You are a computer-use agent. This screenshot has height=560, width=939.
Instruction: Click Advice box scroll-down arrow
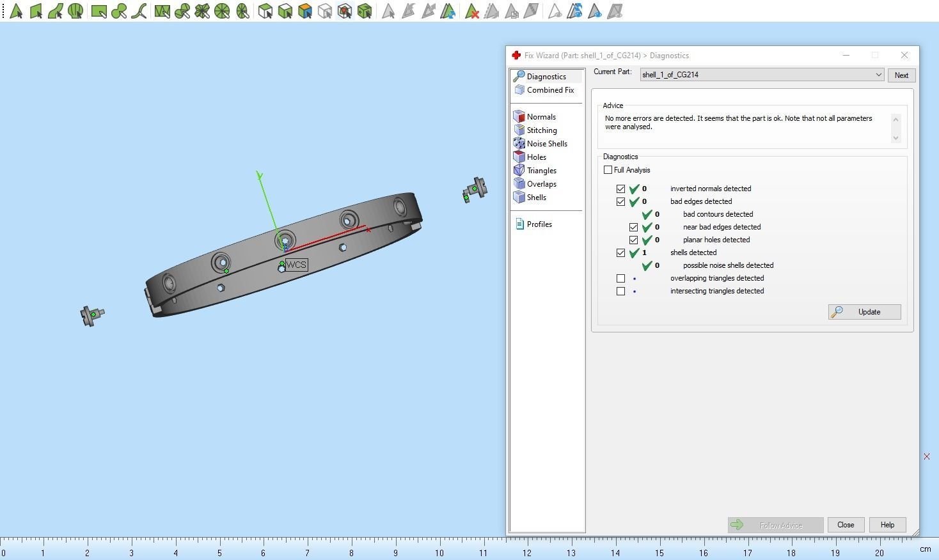[x=896, y=138]
